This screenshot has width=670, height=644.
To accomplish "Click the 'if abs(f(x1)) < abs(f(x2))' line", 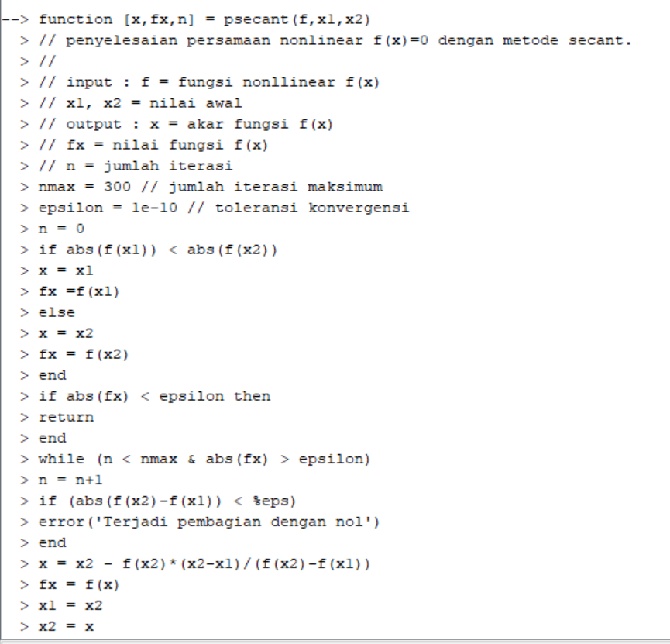I will coord(158,250).
